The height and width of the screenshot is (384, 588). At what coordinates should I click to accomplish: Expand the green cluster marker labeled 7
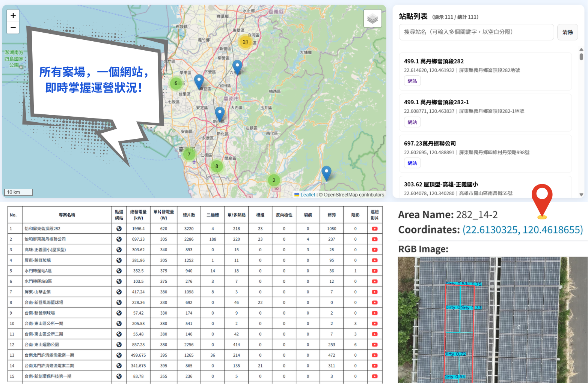tap(189, 154)
